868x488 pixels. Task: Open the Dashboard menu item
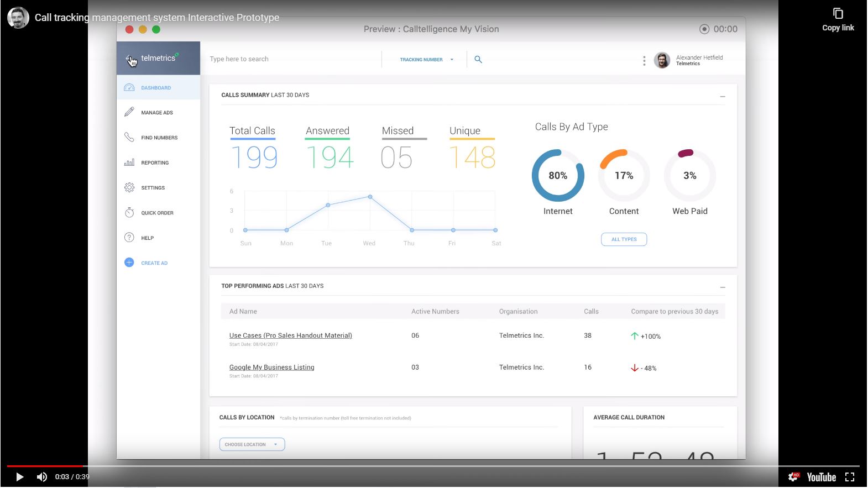158,87
